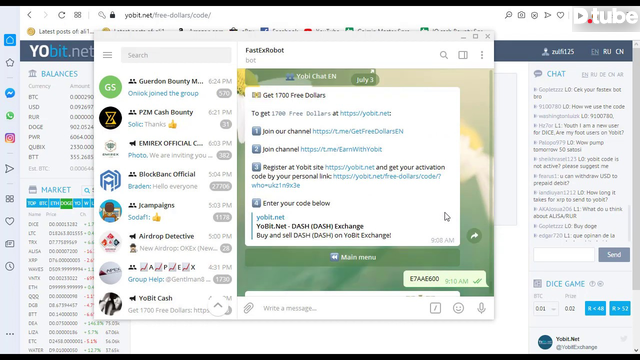Click the E7AAE600 sent message
This screenshot has width=640, height=360.
444,279
